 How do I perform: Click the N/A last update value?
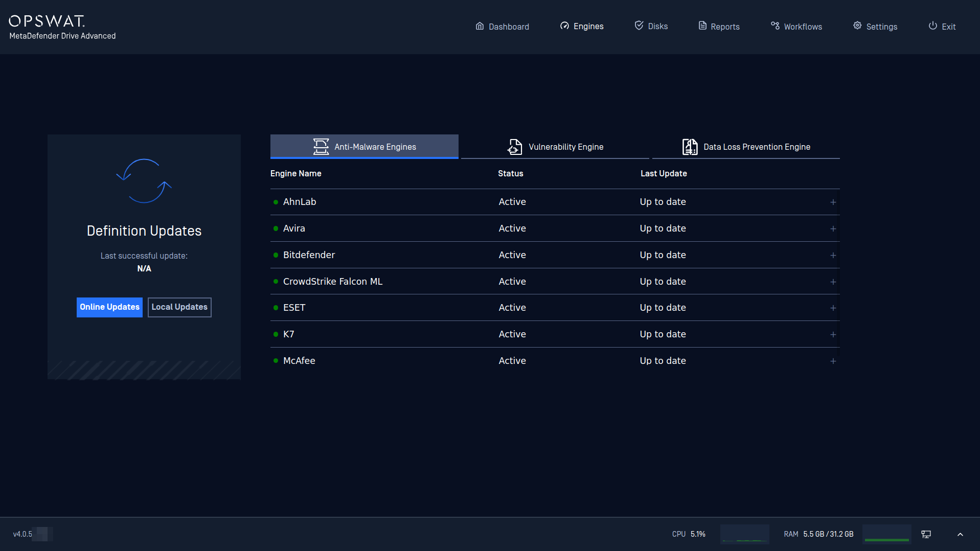click(144, 269)
